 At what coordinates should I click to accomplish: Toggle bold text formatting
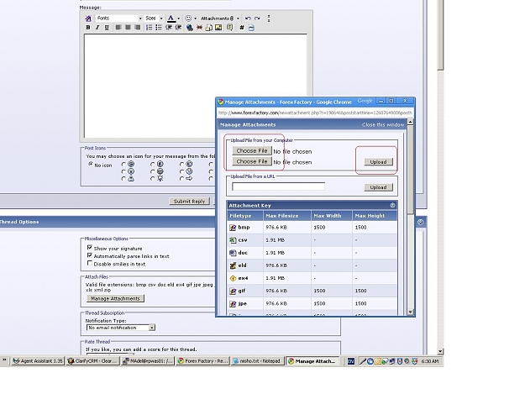pos(88,28)
